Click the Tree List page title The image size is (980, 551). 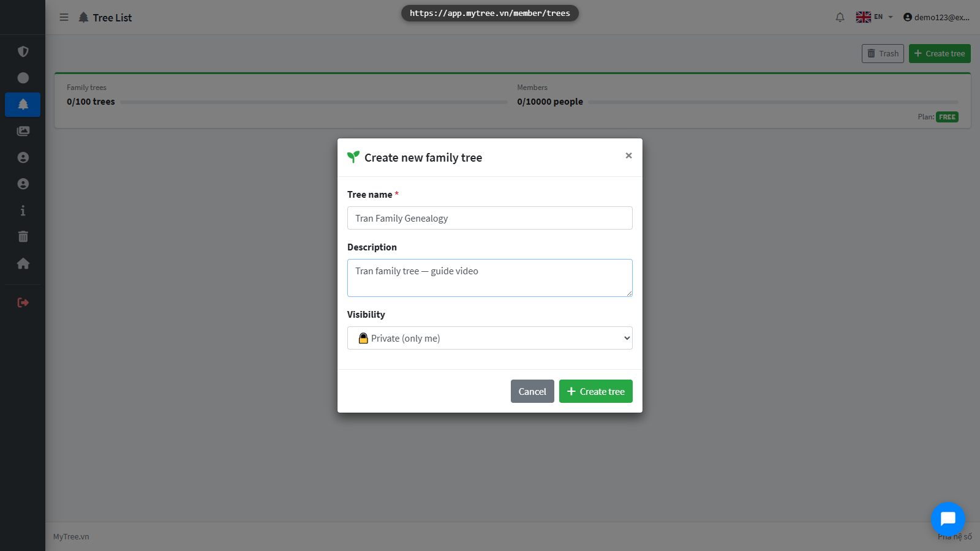112,18
